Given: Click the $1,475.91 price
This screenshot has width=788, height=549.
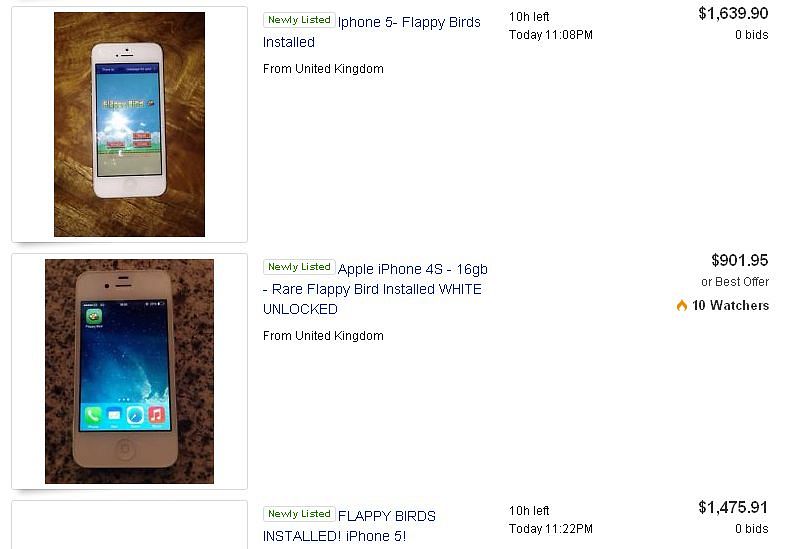Looking at the screenshot, I should 733,507.
